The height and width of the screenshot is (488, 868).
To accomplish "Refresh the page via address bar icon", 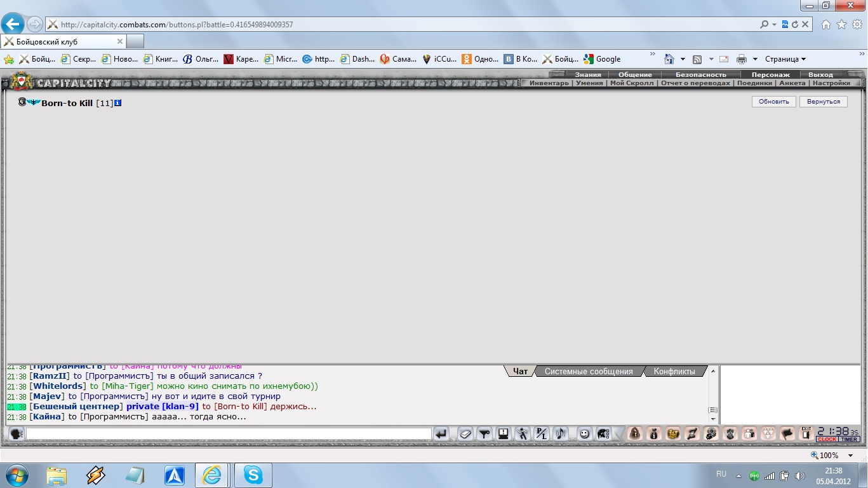I will tap(795, 25).
